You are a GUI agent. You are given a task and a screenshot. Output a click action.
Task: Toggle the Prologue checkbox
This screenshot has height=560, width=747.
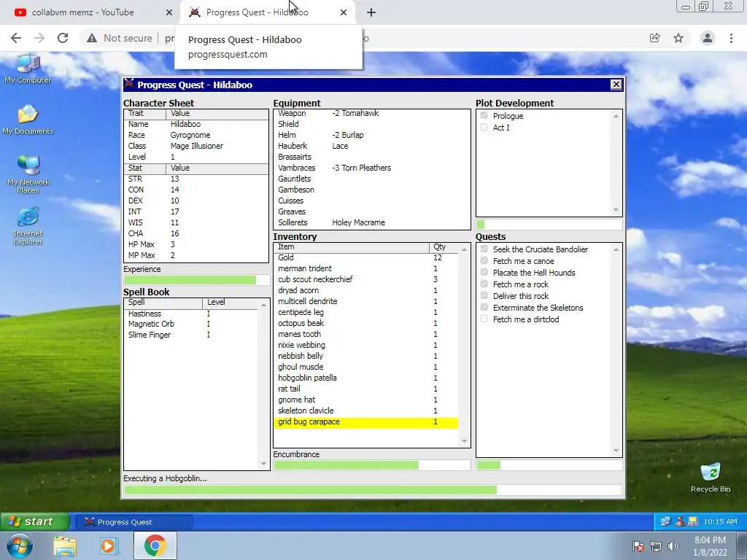coord(484,116)
